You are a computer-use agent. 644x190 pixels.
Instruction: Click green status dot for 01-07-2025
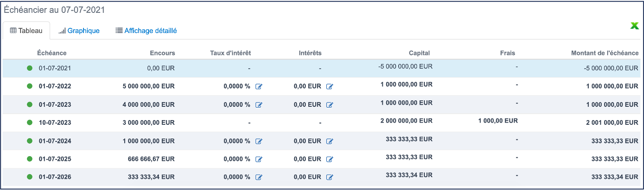coord(30,159)
